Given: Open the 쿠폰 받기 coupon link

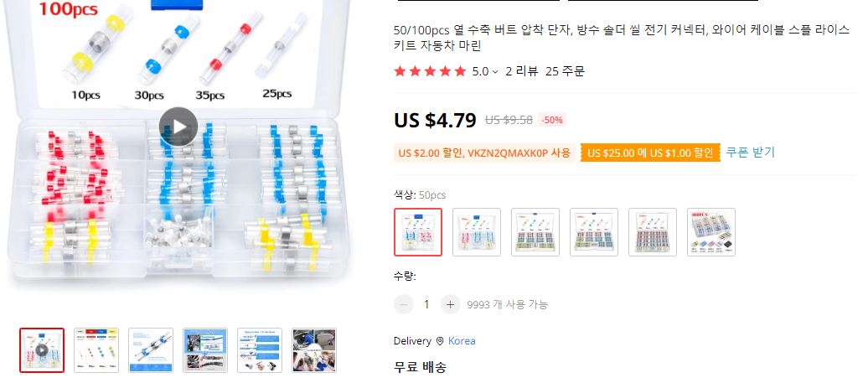Looking at the screenshot, I should tap(750, 152).
